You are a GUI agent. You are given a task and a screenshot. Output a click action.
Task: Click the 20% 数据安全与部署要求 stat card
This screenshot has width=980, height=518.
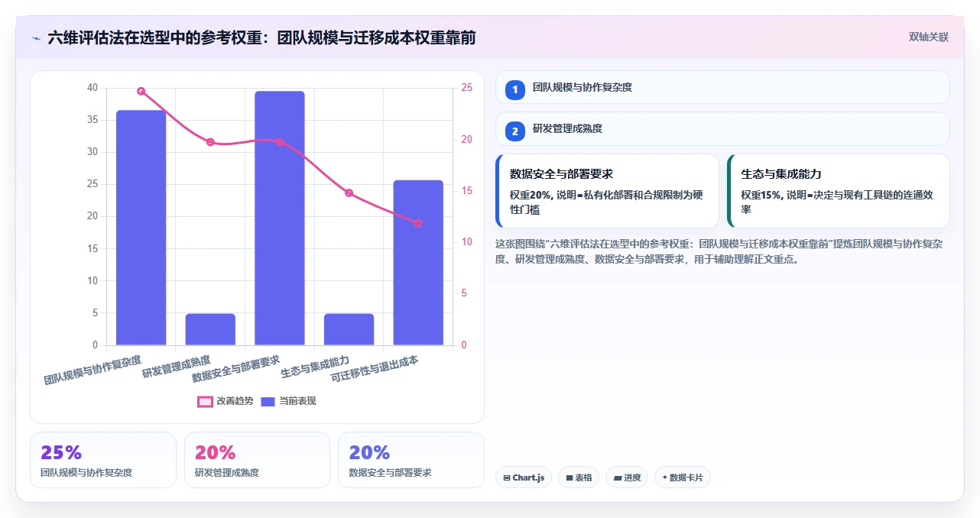click(411, 460)
